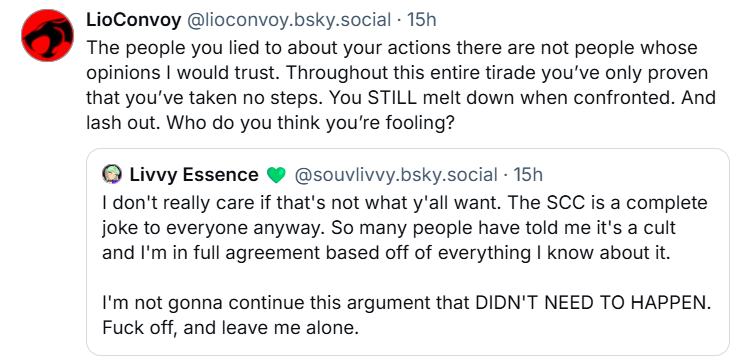Click the quoted post's 15h timestamp
Image resolution: width=742 pixels, height=361 pixels.
pos(528,175)
